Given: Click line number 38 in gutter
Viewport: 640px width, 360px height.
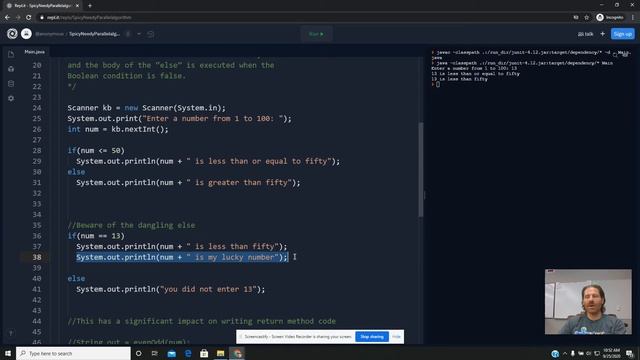Looking at the screenshot, I should point(37,257).
